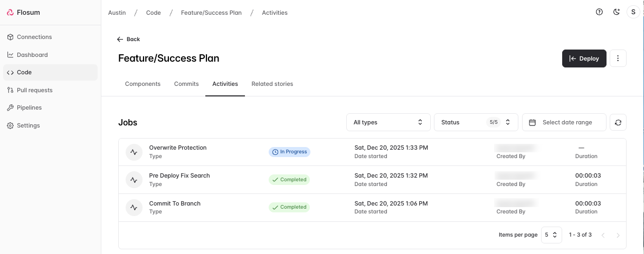This screenshot has width=644, height=254.
Task: Open the Commits tab
Action: click(x=186, y=84)
